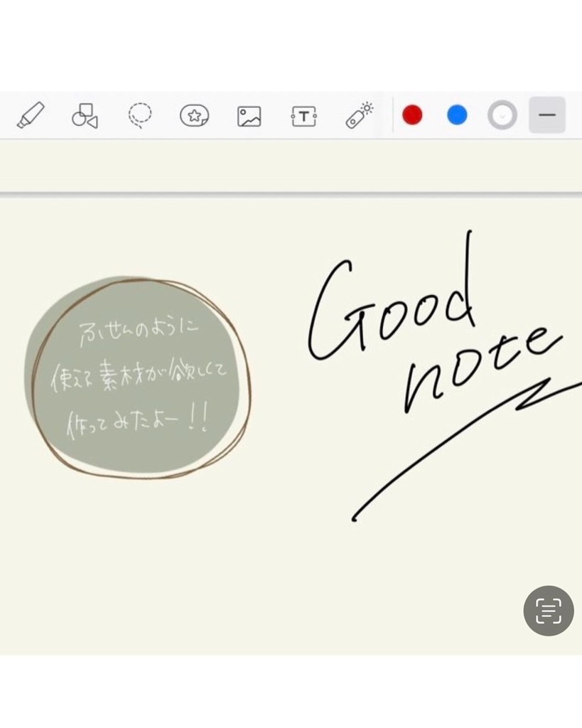This screenshot has width=582, height=728.
Task: Pick the red pen color
Action: point(412,115)
